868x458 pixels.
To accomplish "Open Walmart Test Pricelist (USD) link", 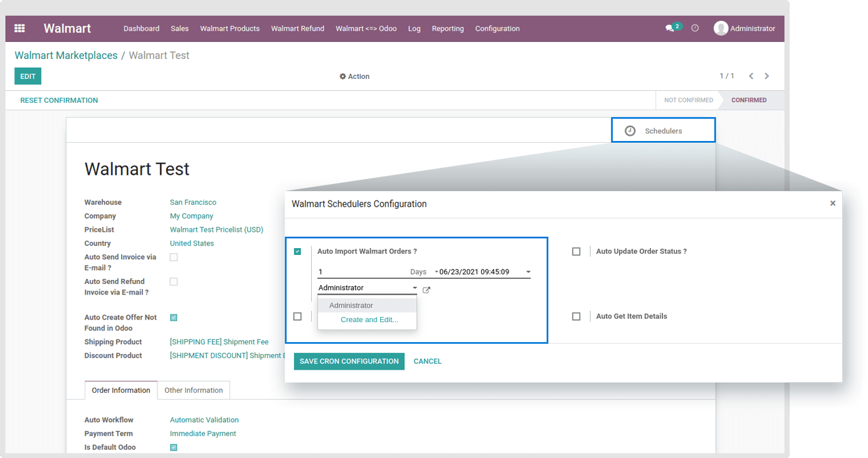I will point(216,230).
